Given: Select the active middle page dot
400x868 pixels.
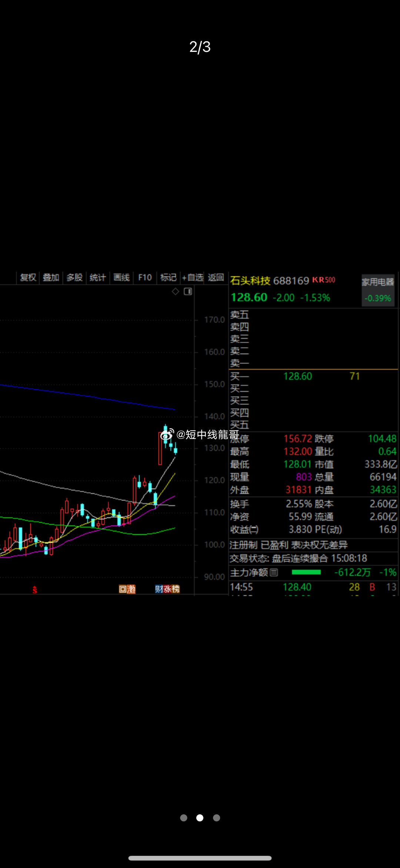Looking at the screenshot, I should point(200,818).
